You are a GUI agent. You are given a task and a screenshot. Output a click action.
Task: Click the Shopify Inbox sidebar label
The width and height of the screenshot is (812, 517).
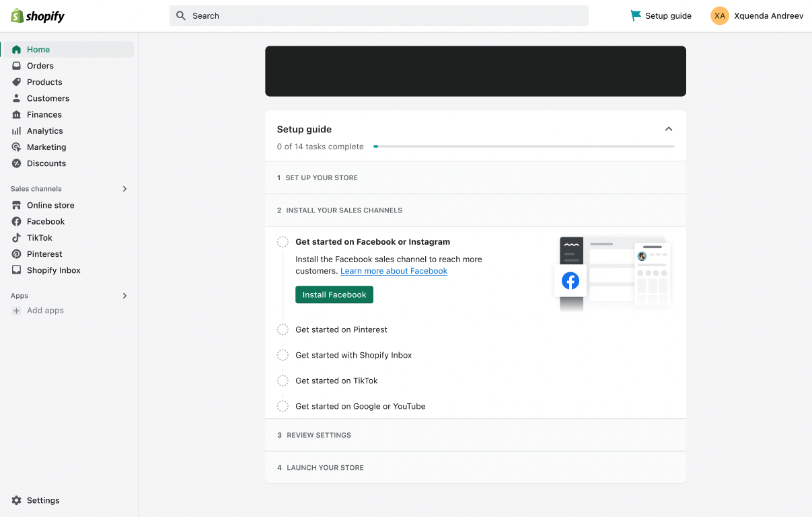54,270
